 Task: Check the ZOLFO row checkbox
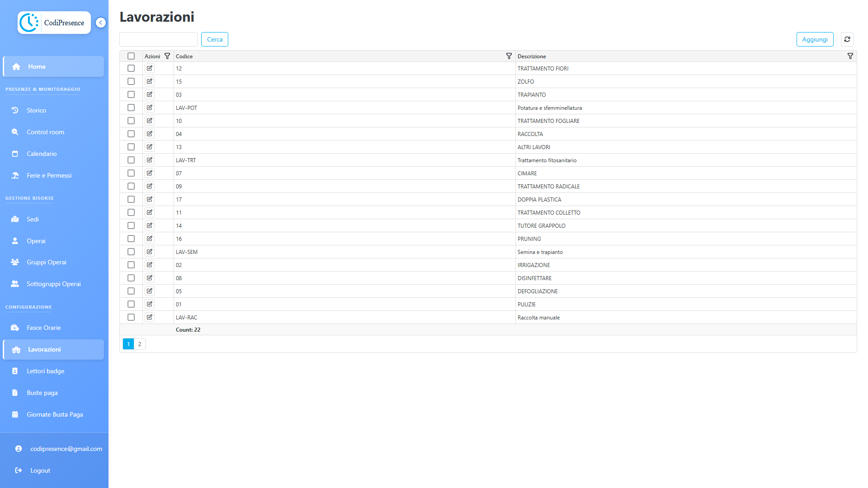point(131,81)
